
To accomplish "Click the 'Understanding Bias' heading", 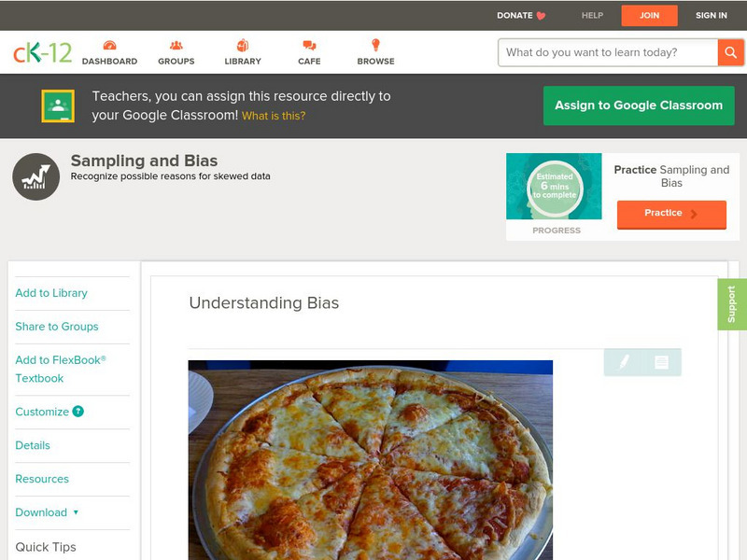I will [x=264, y=302].
